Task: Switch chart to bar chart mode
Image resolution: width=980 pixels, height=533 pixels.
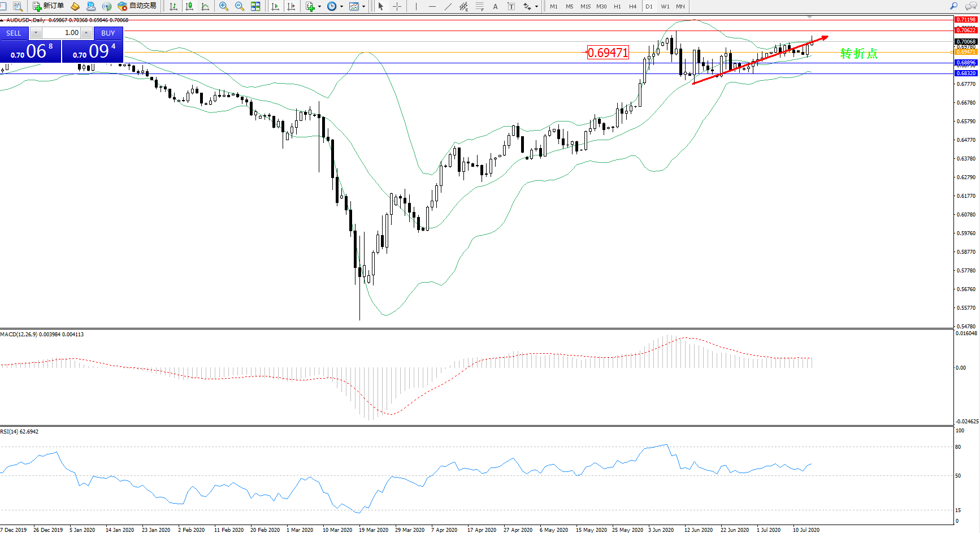Action: point(174,6)
